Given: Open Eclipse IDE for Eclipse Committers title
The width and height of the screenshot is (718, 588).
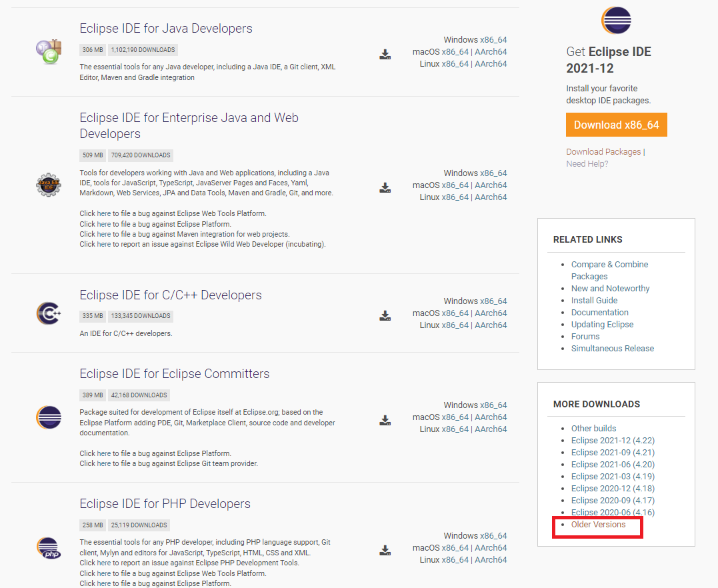Looking at the screenshot, I should [175, 374].
